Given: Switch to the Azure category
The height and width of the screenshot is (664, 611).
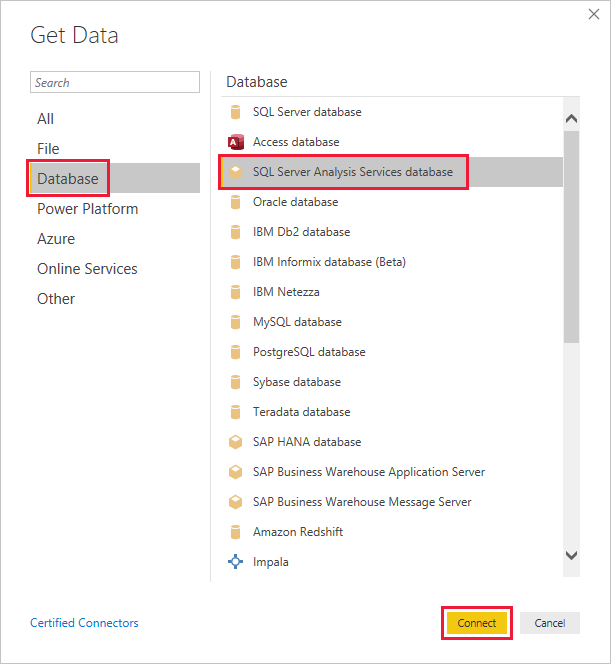Looking at the screenshot, I should pos(56,239).
